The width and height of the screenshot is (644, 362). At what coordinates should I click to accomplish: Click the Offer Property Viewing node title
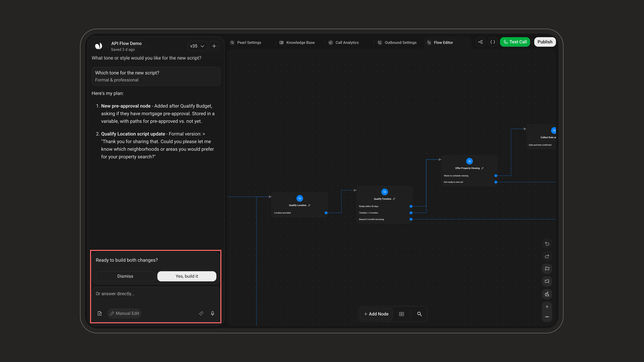tap(467, 168)
